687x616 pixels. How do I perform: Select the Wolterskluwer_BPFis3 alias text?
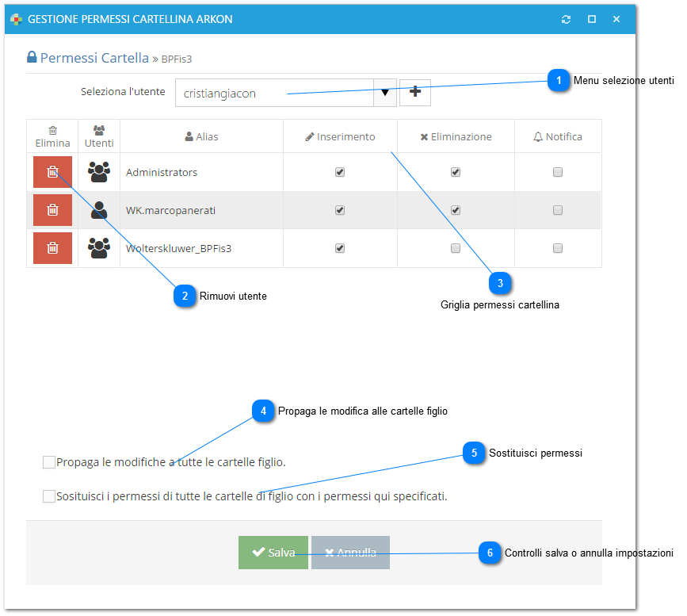[178, 249]
